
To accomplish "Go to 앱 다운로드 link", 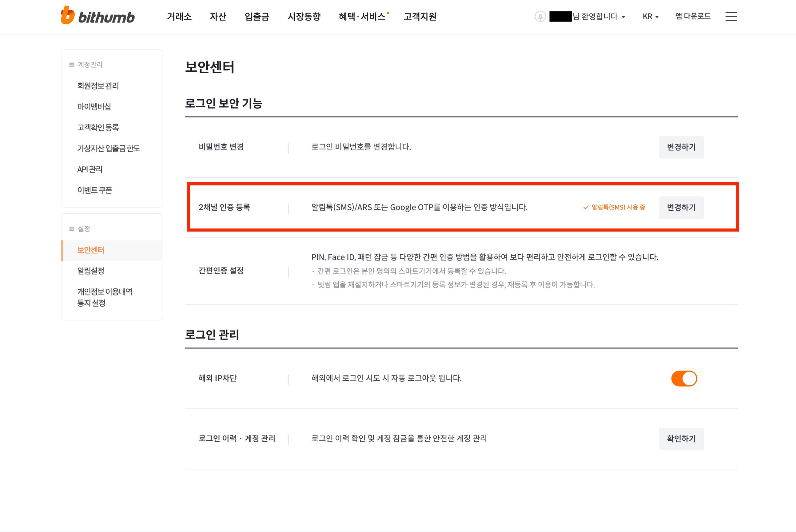I will point(693,16).
